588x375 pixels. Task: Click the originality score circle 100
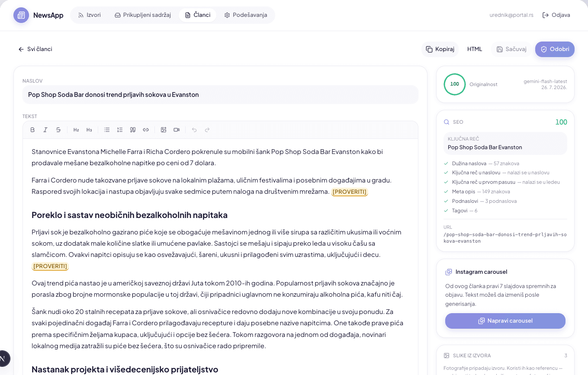455,84
